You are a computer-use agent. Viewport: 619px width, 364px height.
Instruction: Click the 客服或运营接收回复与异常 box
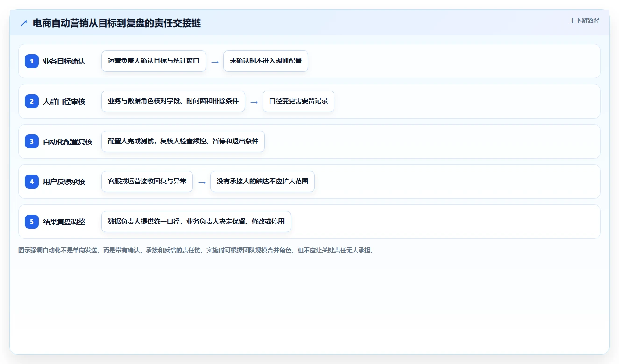(x=147, y=182)
